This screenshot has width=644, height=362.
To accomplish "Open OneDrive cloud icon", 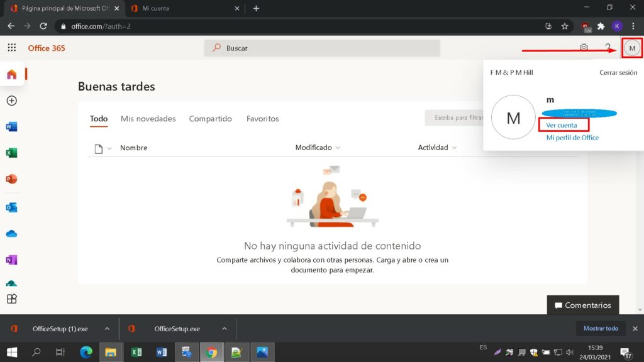I will tap(11, 234).
